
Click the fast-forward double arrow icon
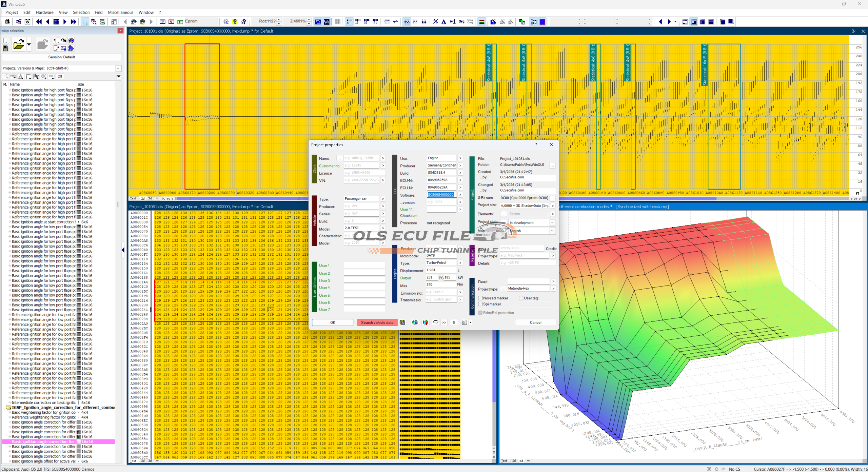[x=74, y=22]
